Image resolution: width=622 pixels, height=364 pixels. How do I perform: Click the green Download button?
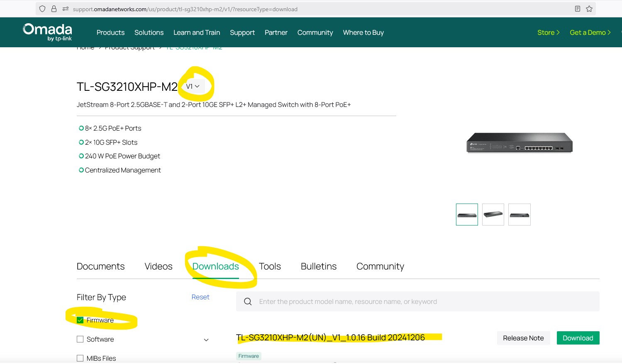(578, 338)
